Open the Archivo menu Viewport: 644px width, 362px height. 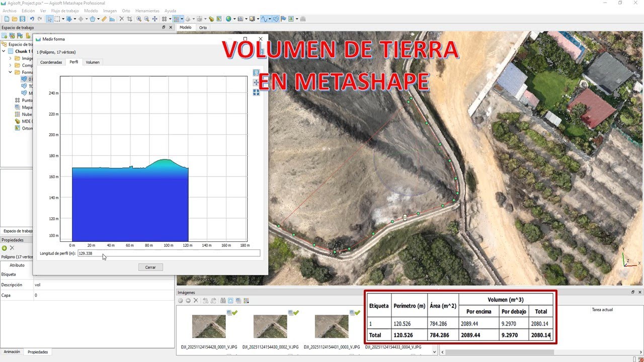coord(10,11)
